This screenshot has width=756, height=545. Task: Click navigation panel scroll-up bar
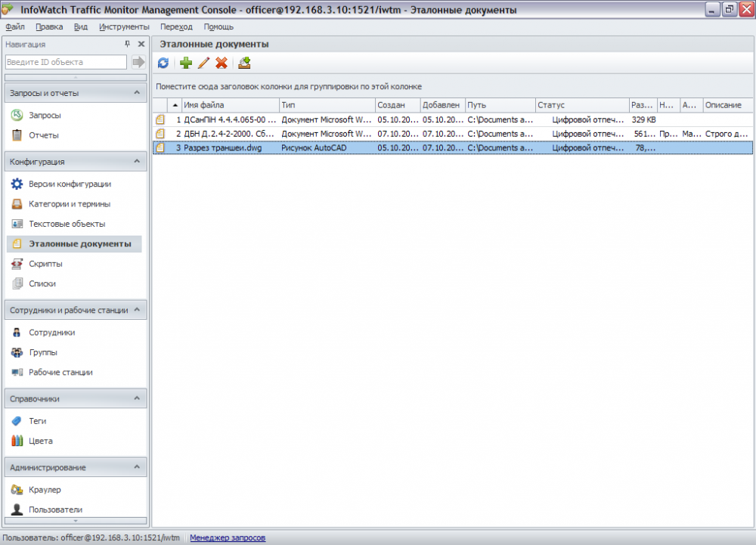point(76,77)
